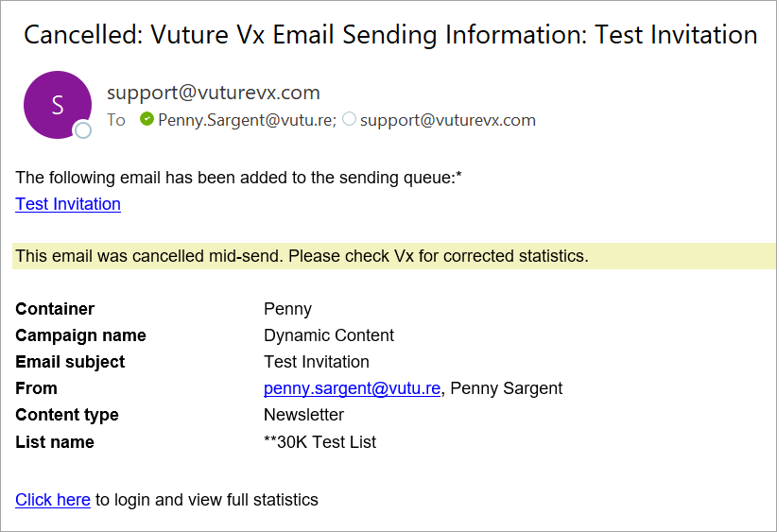Screen dimensions: 777x532
Task: Click the Dynamic Content campaign name value
Action: point(329,335)
